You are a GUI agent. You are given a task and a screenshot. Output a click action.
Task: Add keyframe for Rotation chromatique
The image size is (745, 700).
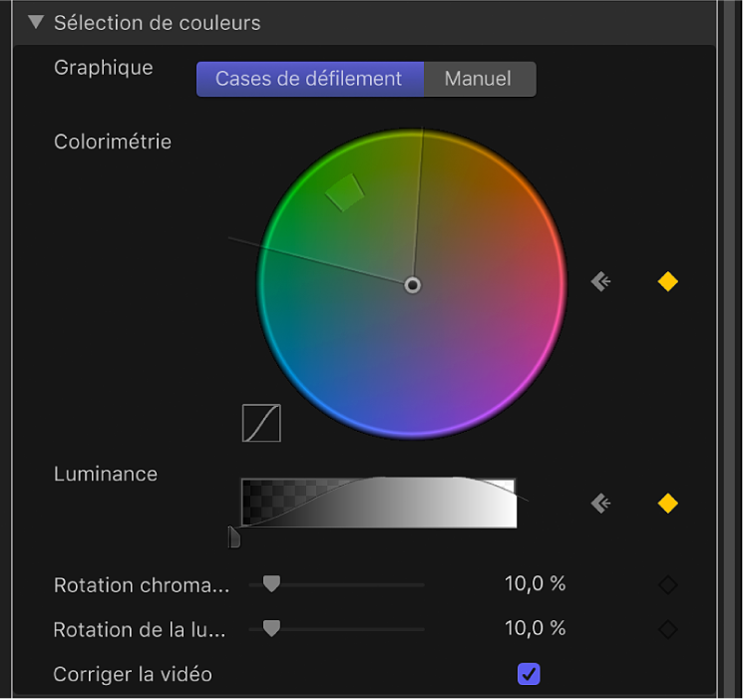coord(668,584)
